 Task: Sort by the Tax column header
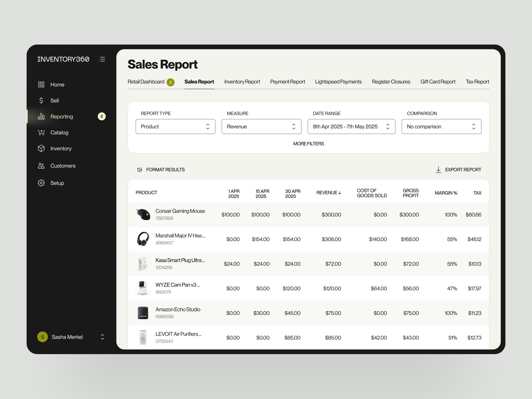click(x=477, y=193)
